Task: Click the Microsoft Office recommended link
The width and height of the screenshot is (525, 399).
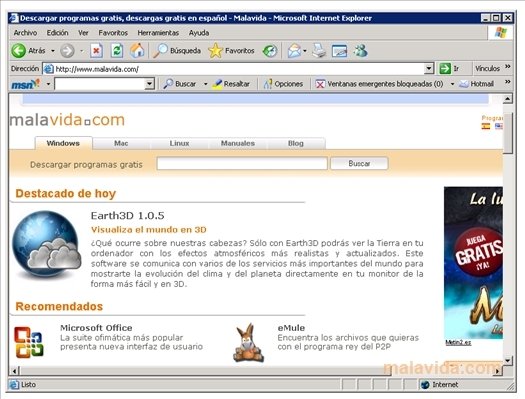Action: 96,328
